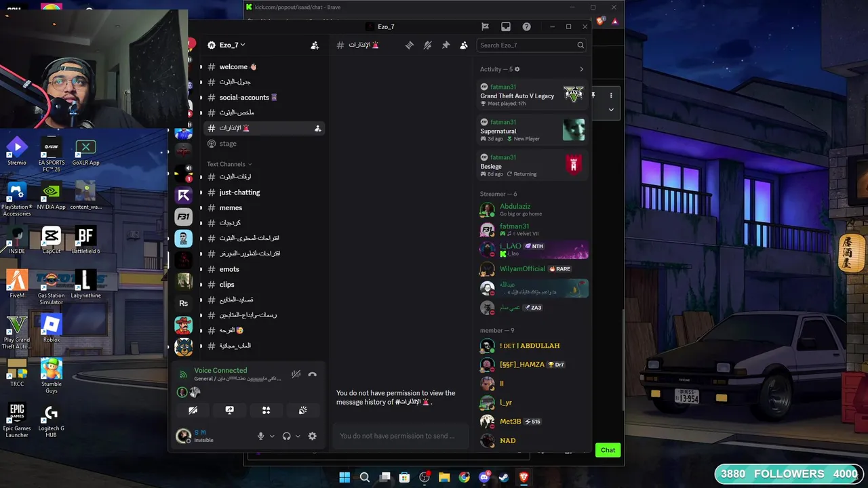Open Logitech G HUB desktop shortcut
This screenshot has height=488, width=868.
click(x=52, y=420)
